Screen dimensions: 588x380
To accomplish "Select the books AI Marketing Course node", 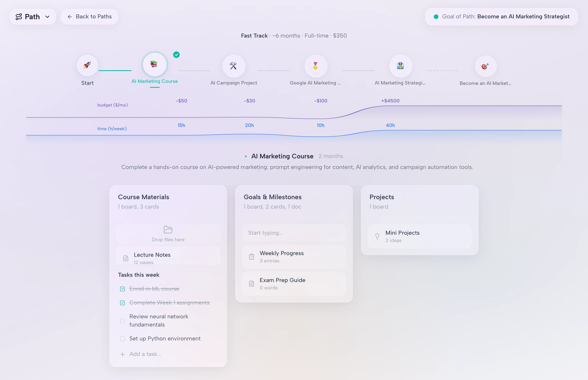I will pyautogui.click(x=155, y=64).
